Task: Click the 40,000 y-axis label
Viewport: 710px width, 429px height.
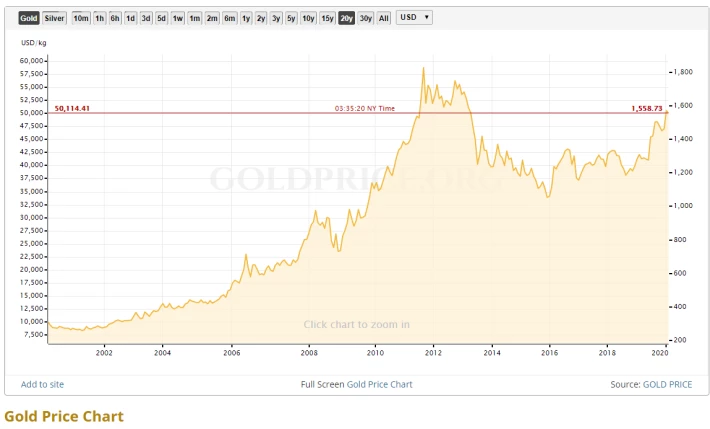Action: (x=32, y=165)
